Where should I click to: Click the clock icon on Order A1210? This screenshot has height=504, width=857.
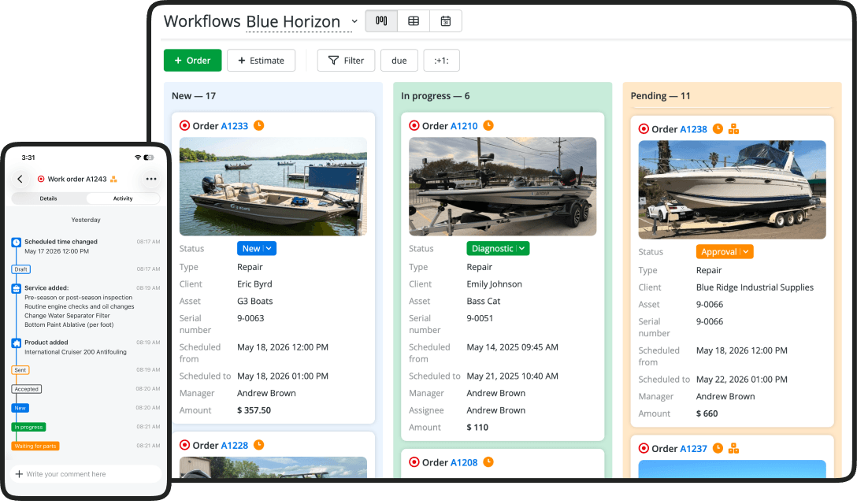(488, 126)
